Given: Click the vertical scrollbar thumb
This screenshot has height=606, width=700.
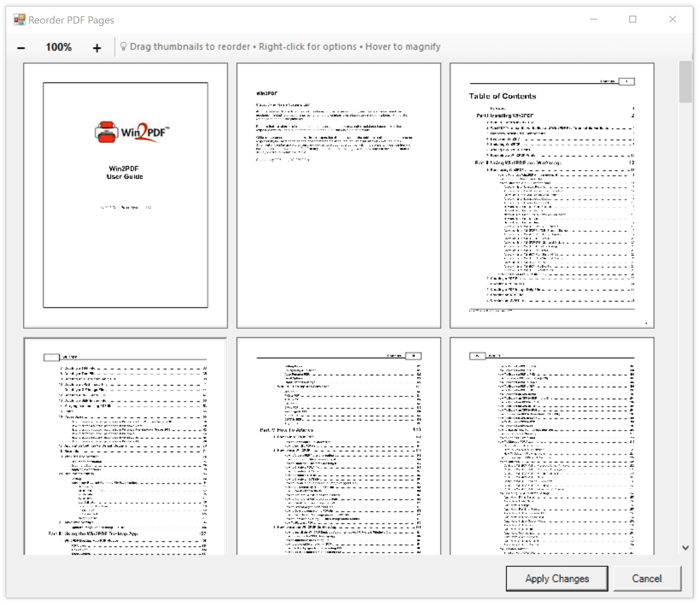Looking at the screenshot, I should click(x=685, y=82).
